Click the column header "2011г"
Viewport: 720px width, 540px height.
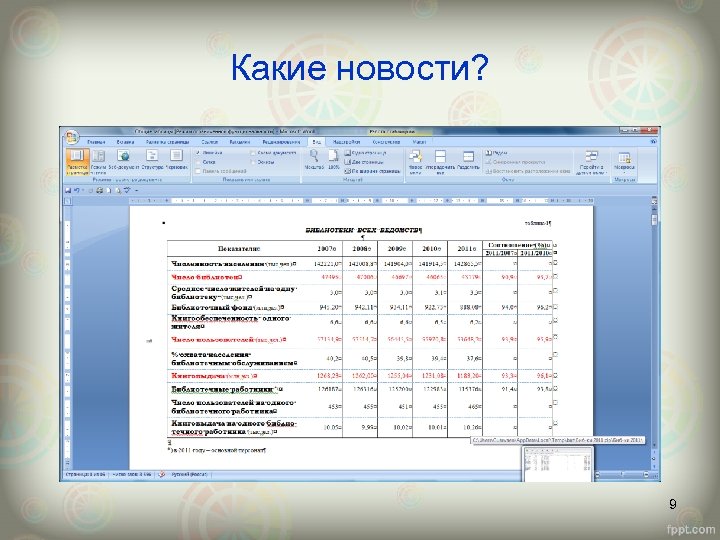467,249
